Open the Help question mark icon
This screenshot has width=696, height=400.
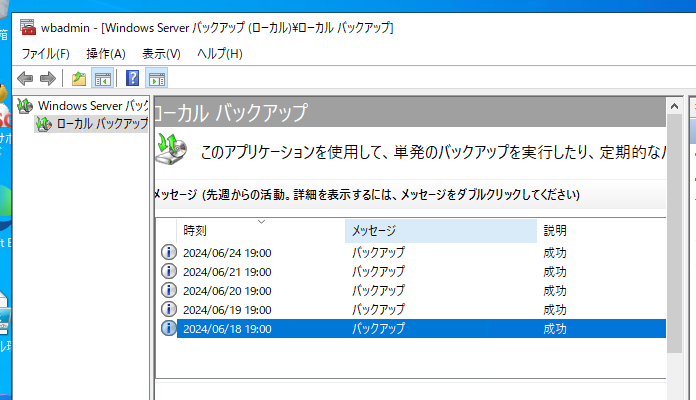[132, 78]
